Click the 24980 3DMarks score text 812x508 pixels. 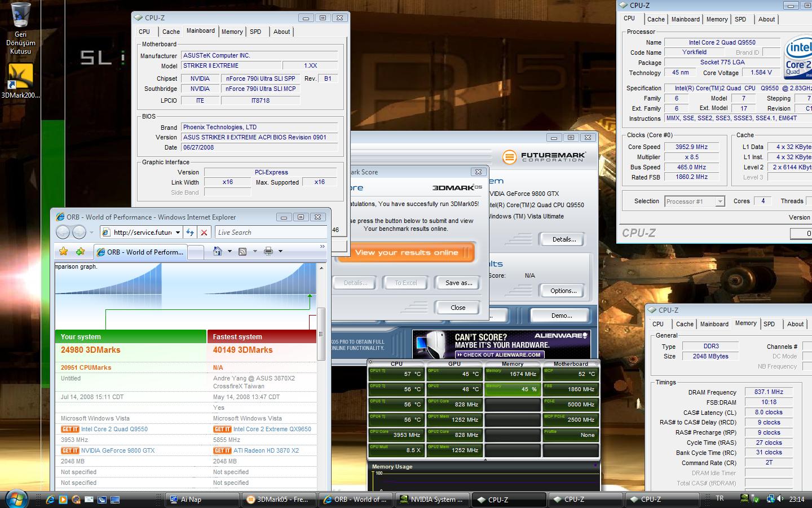[x=91, y=350]
